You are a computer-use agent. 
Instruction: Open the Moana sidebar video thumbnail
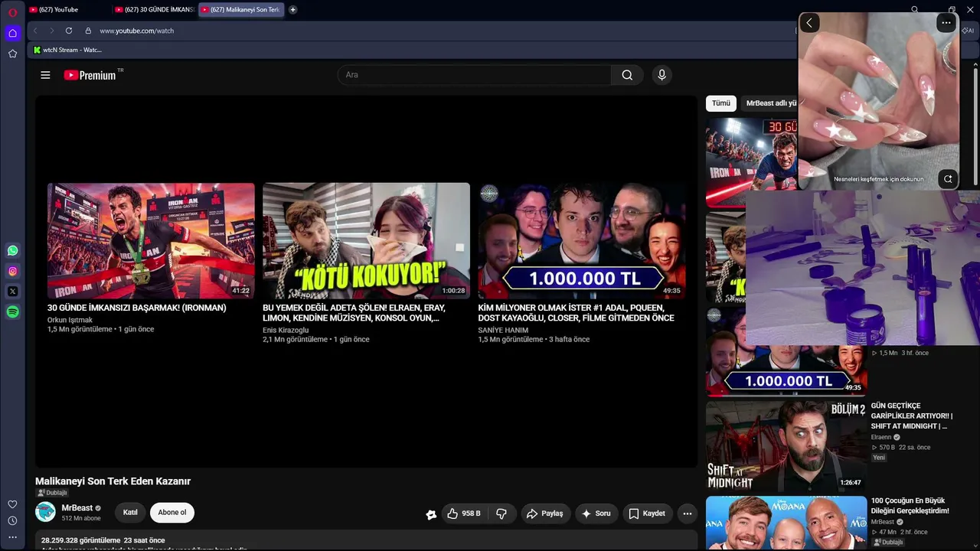786,523
